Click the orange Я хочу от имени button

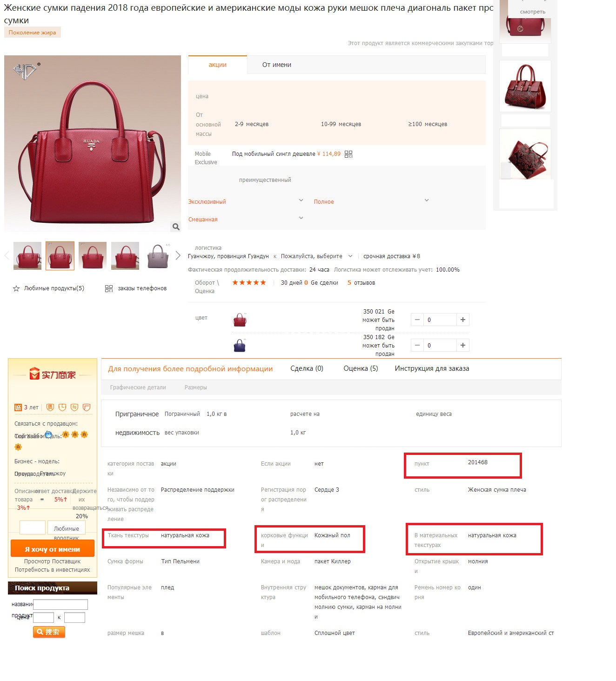pos(53,549)
